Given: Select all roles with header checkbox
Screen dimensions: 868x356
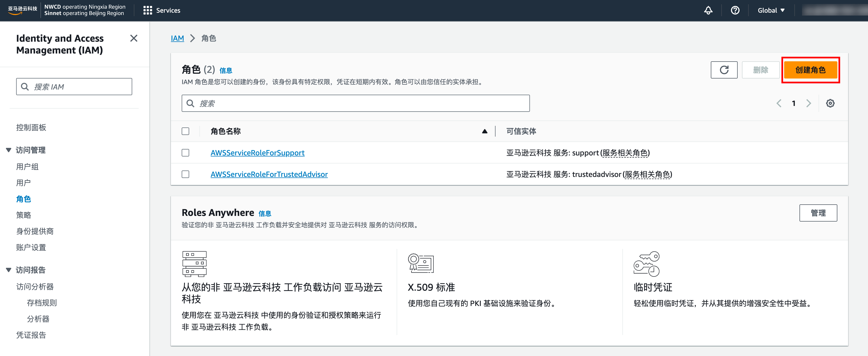Looking at the screenshot, I should pos(185,131).
